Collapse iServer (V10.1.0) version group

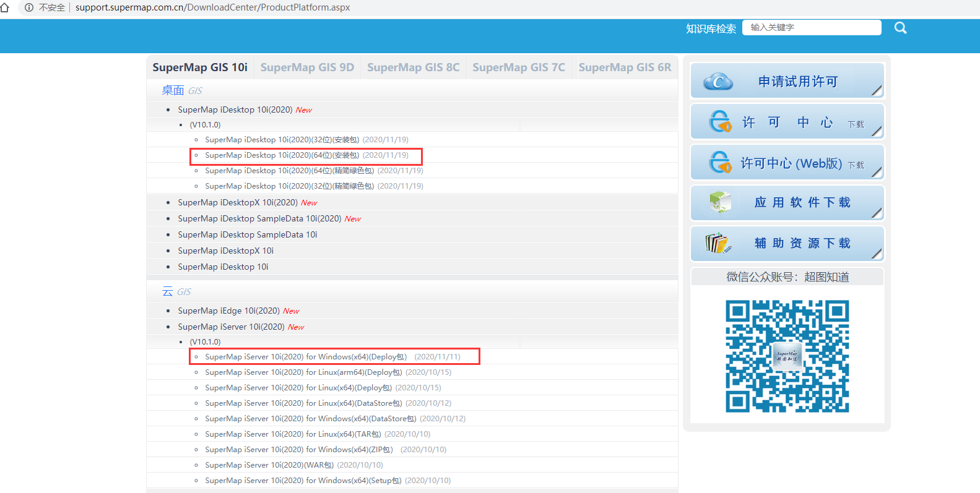click(x=205, y=342)
